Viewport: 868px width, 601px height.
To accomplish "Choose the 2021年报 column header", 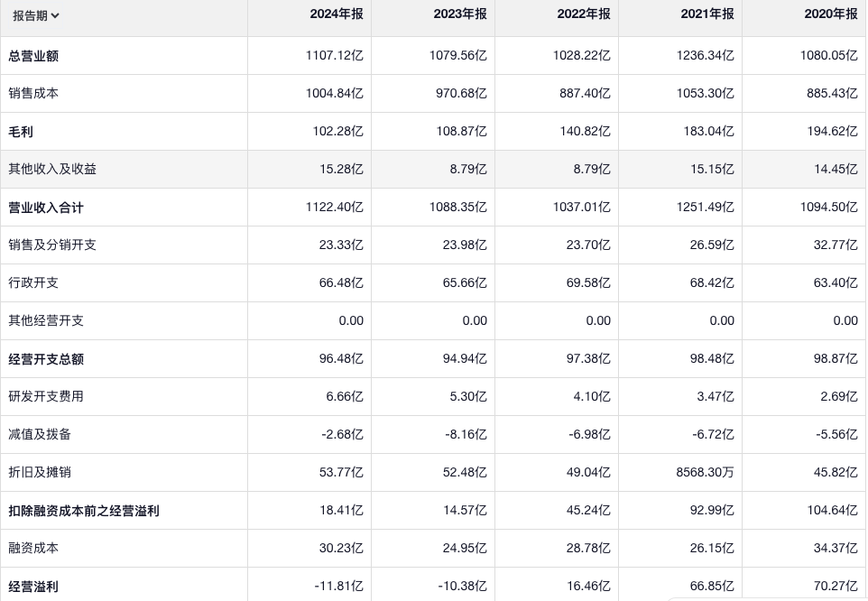I will [707, 14].
